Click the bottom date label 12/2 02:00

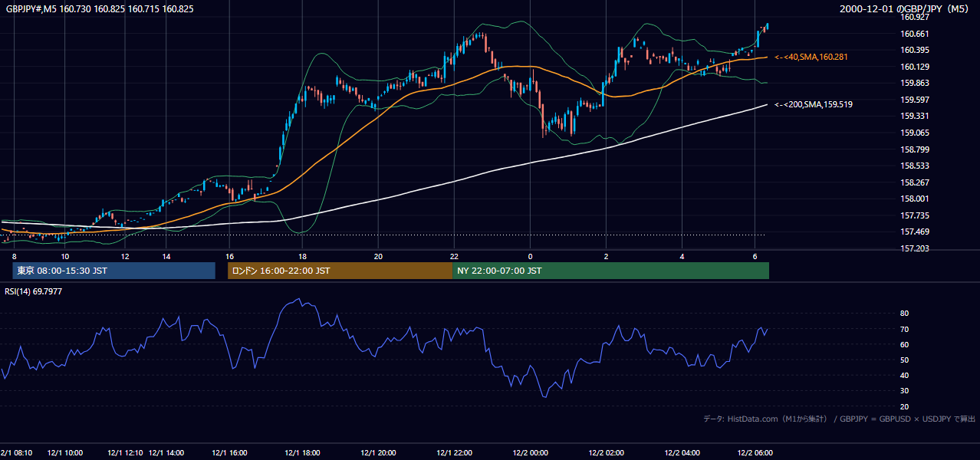pyautogui.click(x=607, y=453)
